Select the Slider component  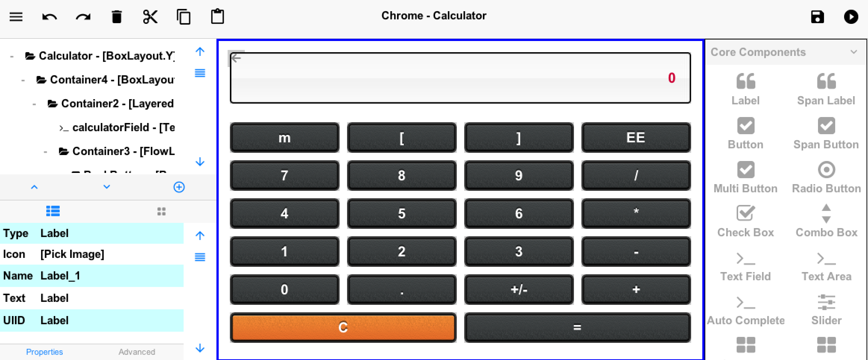pyautogui.click(x=826, y=309)
